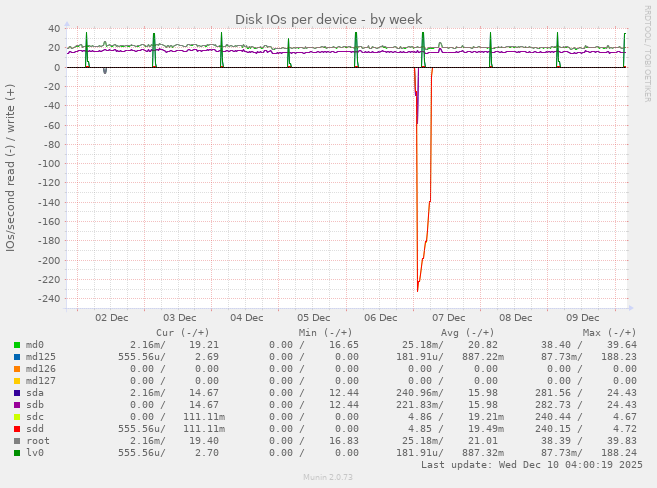
Task: Click the '02 Dec' x-axis label
Action: (111, 318)
